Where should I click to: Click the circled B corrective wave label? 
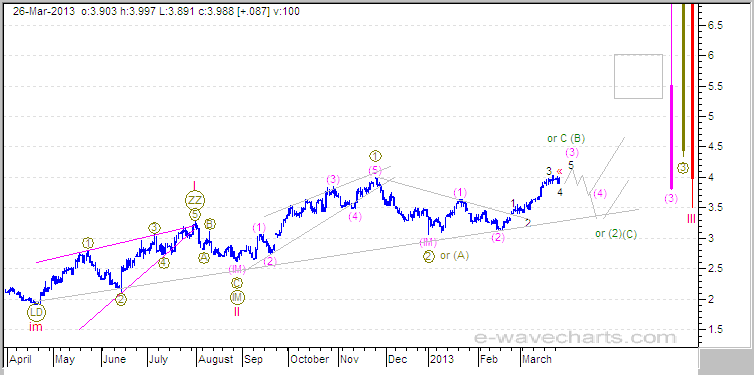(210, 224)
